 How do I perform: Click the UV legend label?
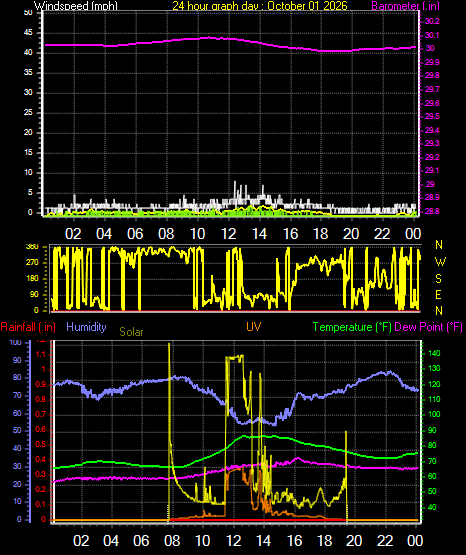coord(254,327)
